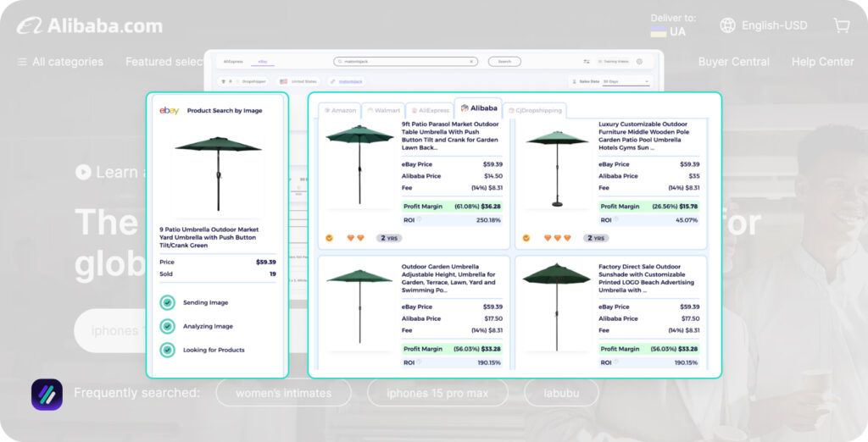The width and height of the screenshot is (868, 442).
Task: Open the United States country chip
Action: (298, 81)
